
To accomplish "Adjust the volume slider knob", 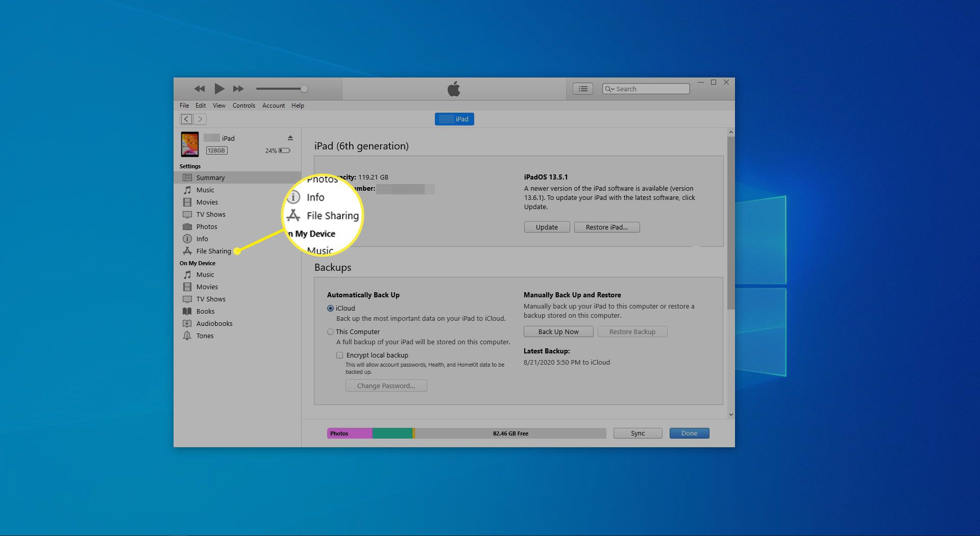I will pos(304,89).
